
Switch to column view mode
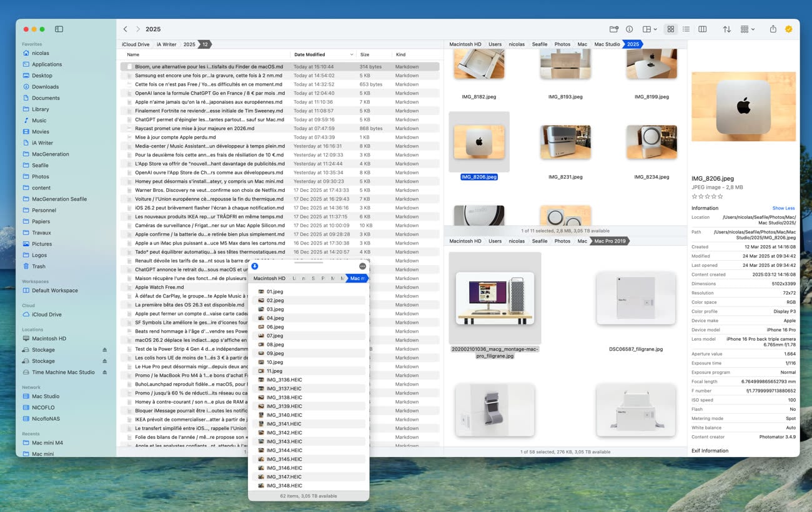point(703,29)
